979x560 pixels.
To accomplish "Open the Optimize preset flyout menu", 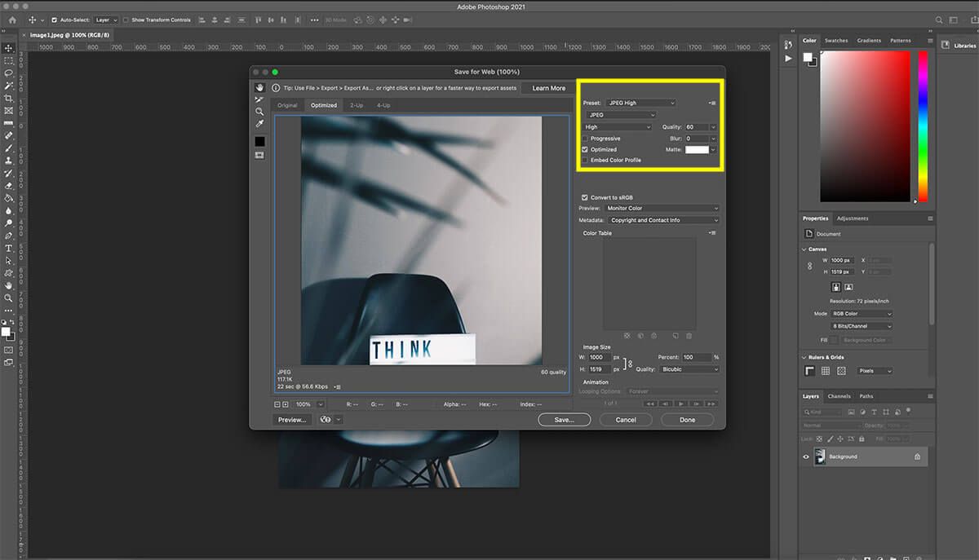I will [712, 104].
